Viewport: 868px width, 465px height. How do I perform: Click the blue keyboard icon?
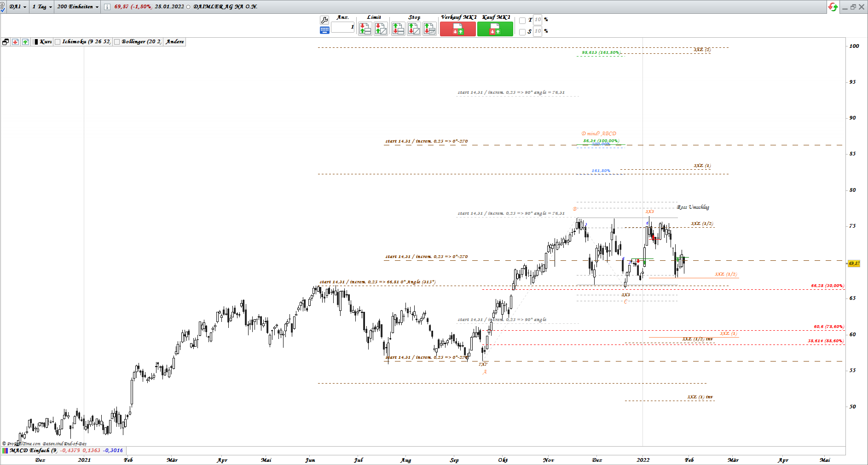pyautogui.click(x=324, y=30)
